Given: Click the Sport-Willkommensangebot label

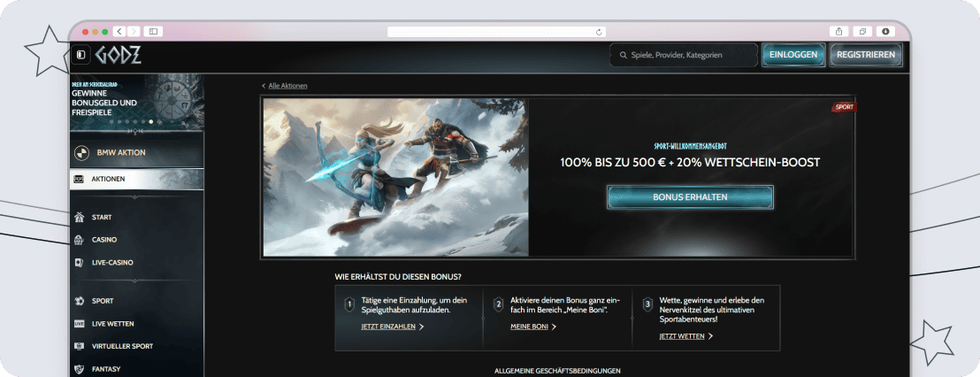Looking at the screenshot, I should click(x=690, y=146).
